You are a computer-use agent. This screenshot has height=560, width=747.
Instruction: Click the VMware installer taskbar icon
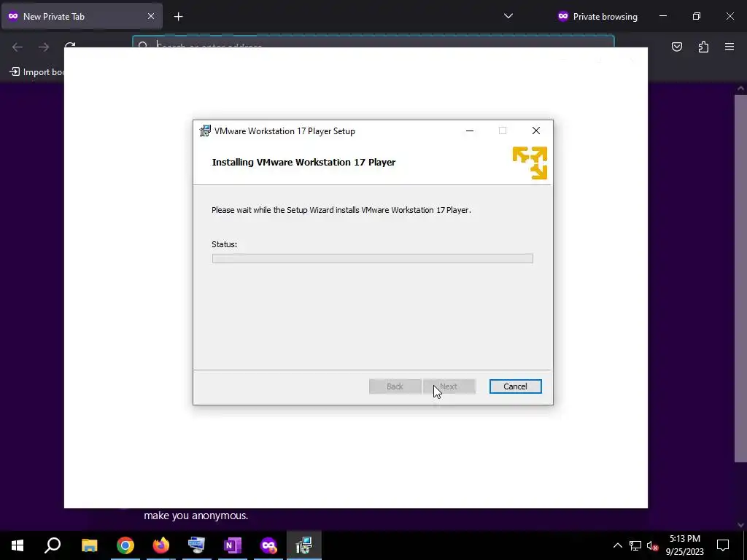pyautogui.click(x=304, y=545)
